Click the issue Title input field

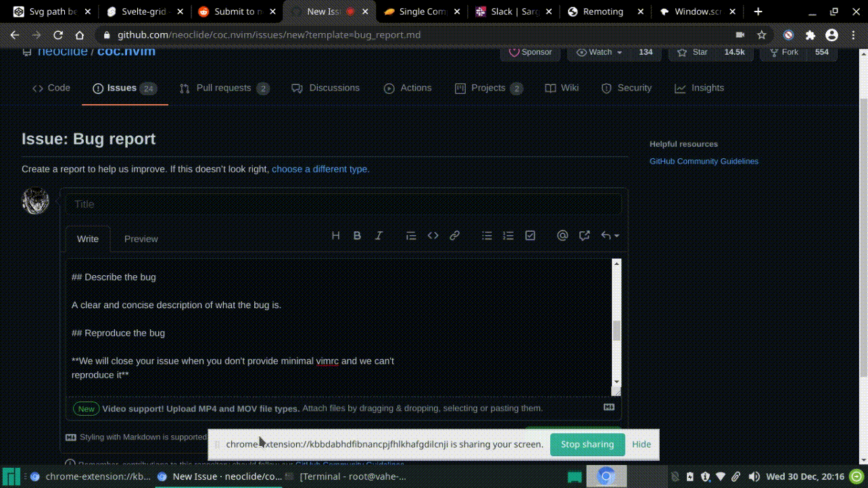tap(343, 204)
